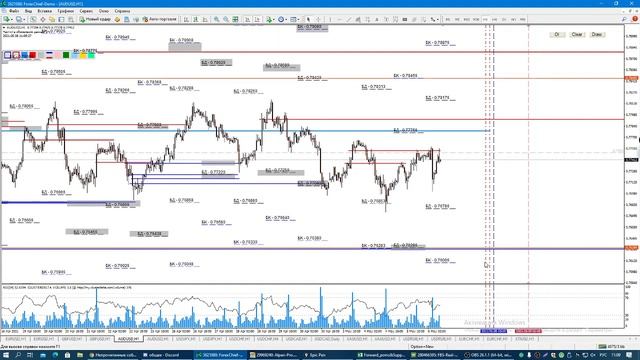Click the indicators list icon

268,19
